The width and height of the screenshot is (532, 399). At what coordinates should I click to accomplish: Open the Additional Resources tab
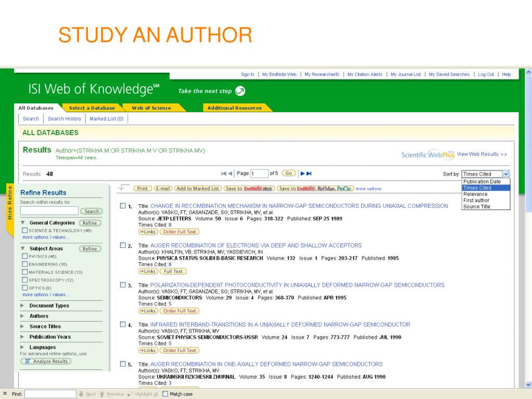(234, 108)
